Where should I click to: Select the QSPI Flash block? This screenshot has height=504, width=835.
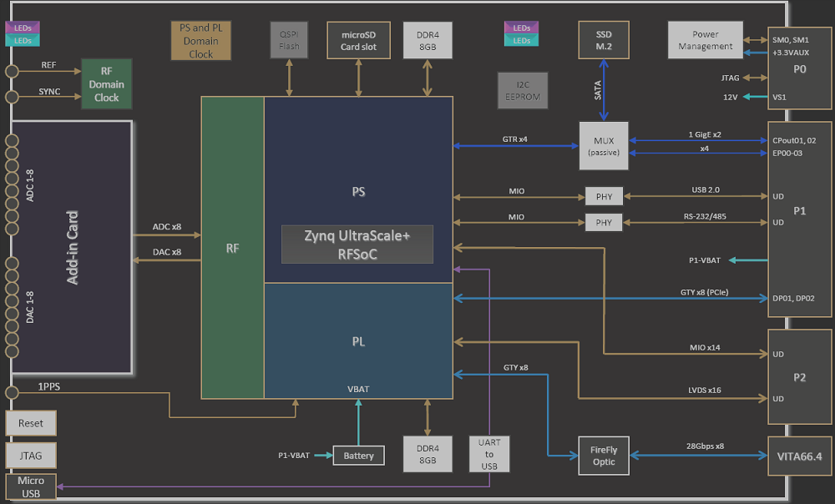[289, 40]
